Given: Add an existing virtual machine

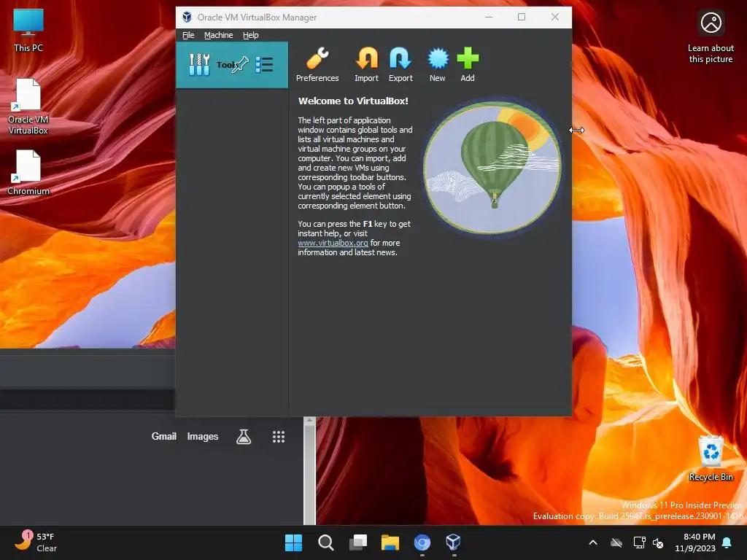Looking at the screenshot, I should (x=468, y=65).
